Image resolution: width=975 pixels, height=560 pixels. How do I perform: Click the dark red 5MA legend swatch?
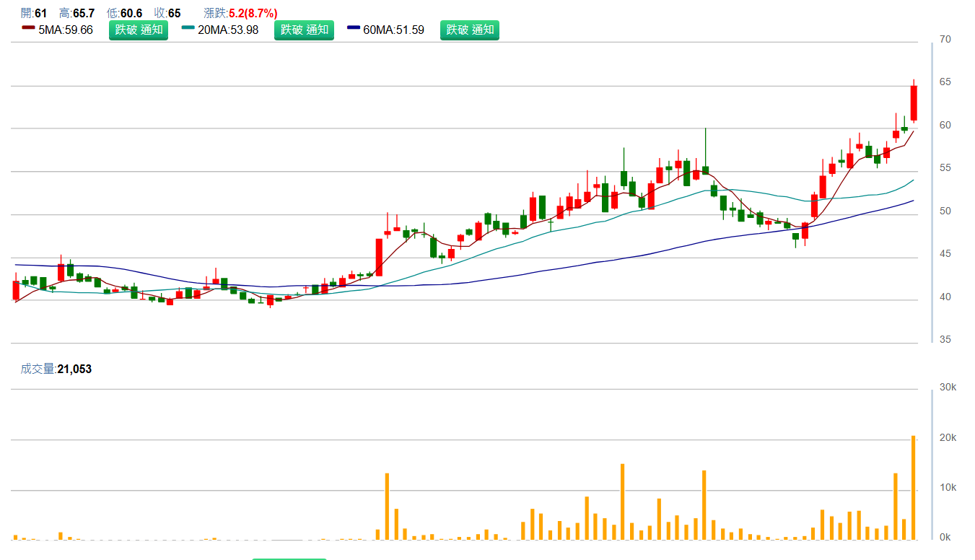(x=28, y=28)
